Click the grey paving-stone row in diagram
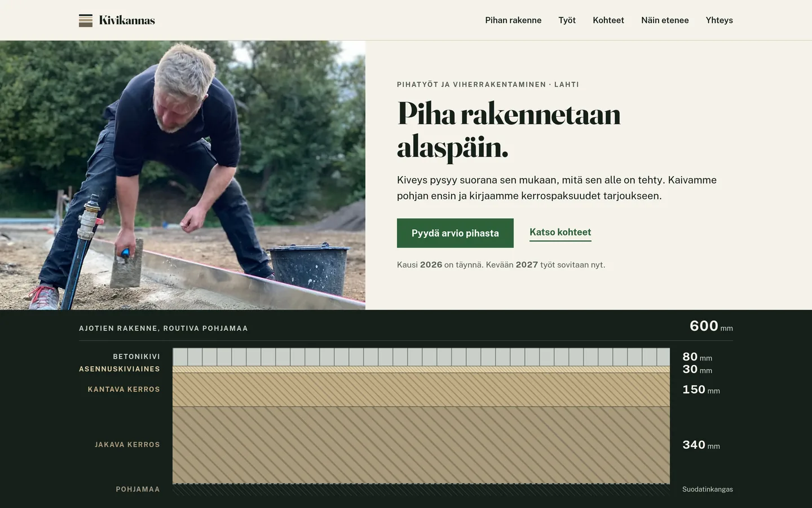The width and height of the screenshot is (812, 508). [421, 357]
